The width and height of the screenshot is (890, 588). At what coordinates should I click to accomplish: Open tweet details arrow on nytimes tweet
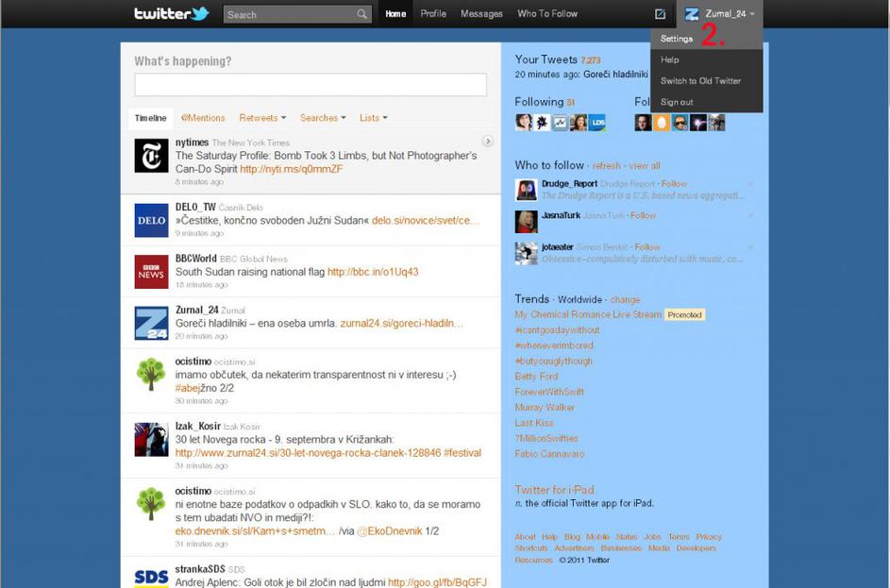point(488,142)
